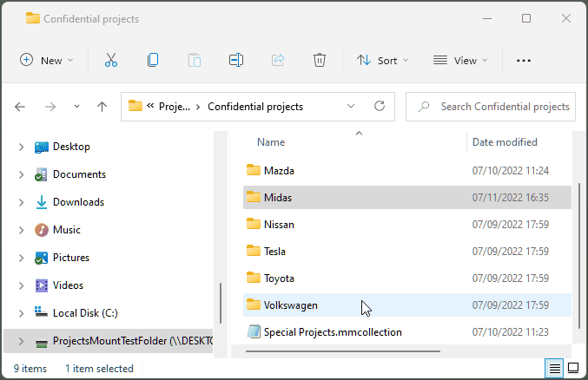Switch to details view icon in status bar
Viewport: 588px width, 380px height.
click(x=555, y=369)
